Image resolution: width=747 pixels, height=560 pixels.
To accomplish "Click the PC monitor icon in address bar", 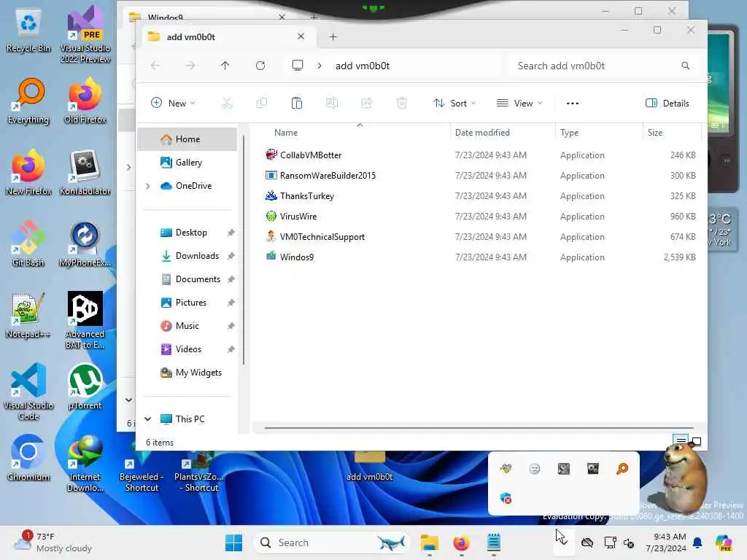I will pyautogui.click(x=298, y=65).
